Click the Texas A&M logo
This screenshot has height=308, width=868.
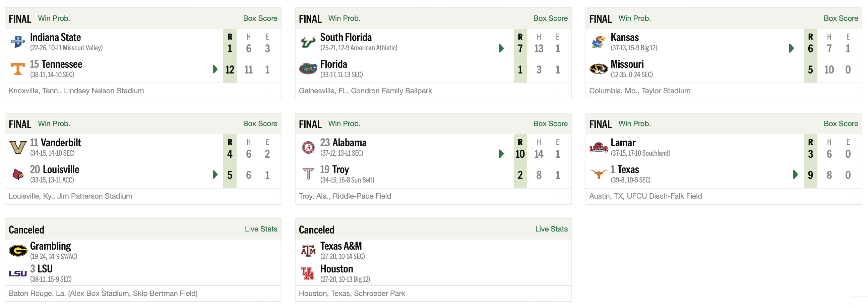(x=308, y=251)
